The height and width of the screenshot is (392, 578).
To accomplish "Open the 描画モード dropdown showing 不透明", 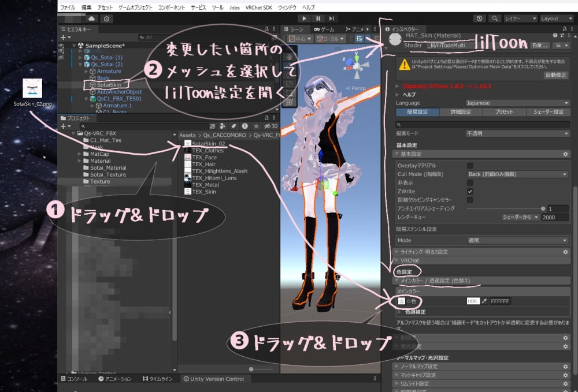I will coord(517,133).
